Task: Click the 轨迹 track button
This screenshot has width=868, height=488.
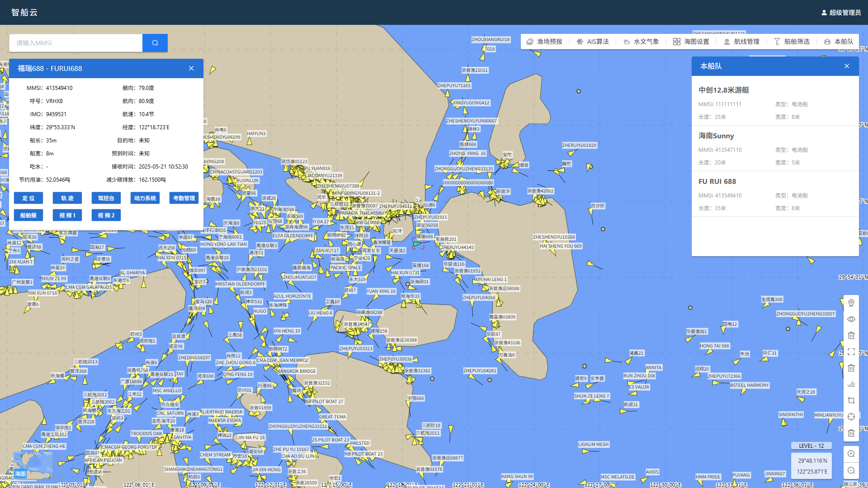Action: (67, 198)
